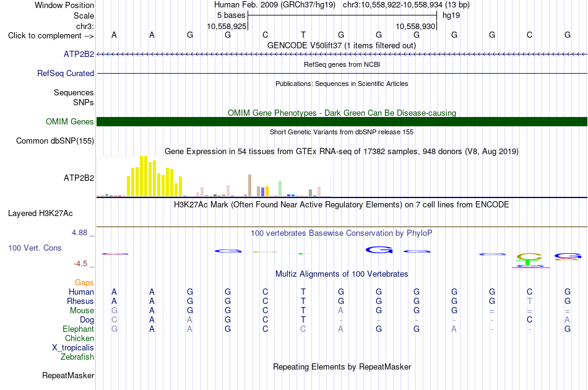The image size is (588, 390).
Task: Select the ATP2B2 gene arrow line in GENCODE track
Action: 342,54
